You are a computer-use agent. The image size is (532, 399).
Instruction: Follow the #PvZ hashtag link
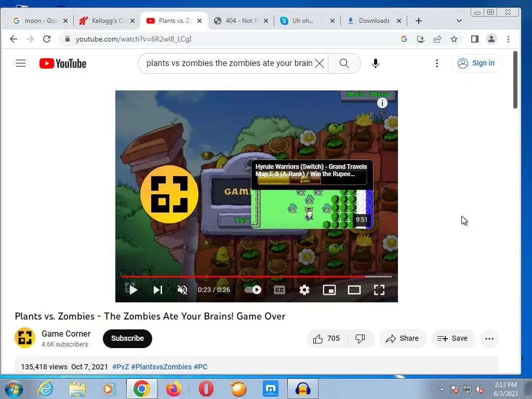tap(121, 367)
